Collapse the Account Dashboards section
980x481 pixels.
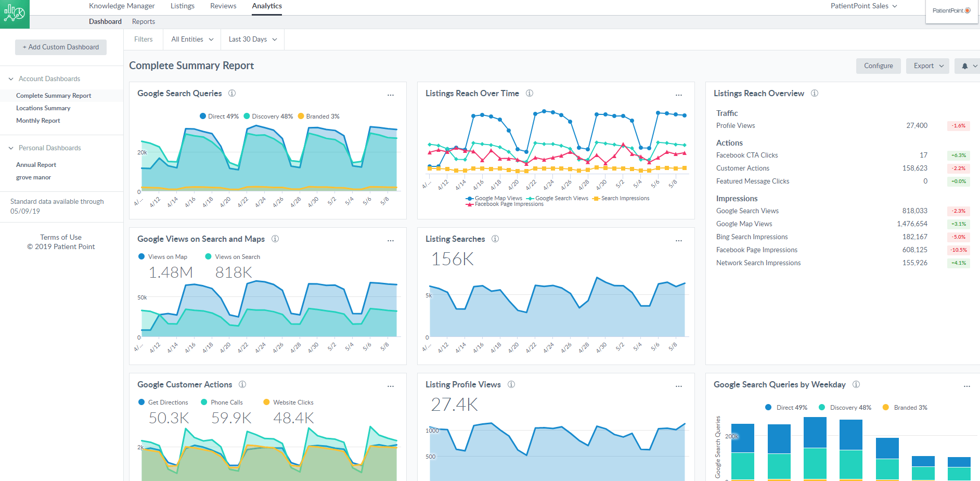tap(11, 79)
